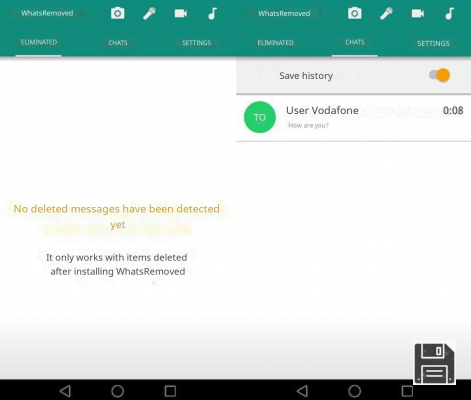Image resolution: width=471 pixels, height=400 pixels.
Task: Select ELIMINATED tab in right screen
Action: (275, 43)
